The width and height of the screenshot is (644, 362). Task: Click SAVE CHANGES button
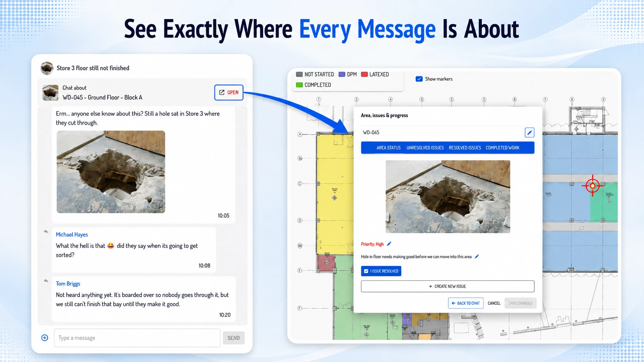click(x=520, y=303)
